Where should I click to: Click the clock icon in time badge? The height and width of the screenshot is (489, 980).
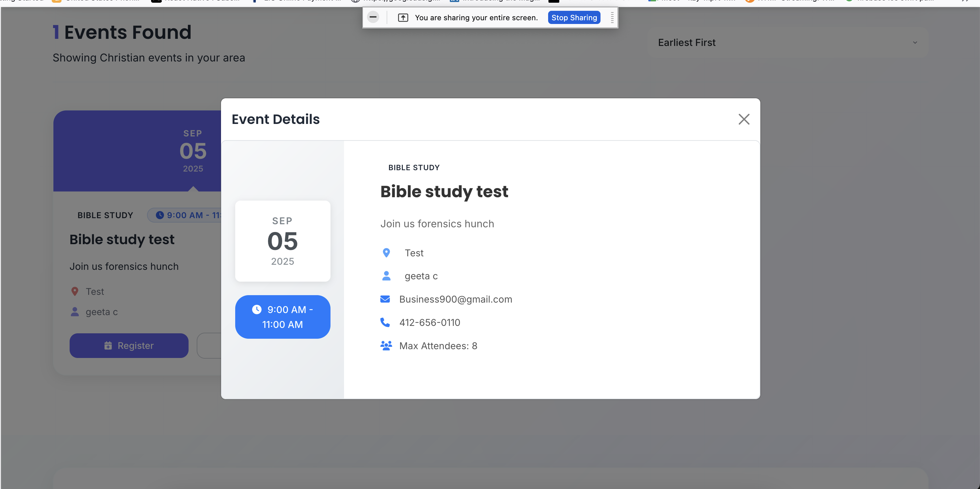(x=257, y=310)
